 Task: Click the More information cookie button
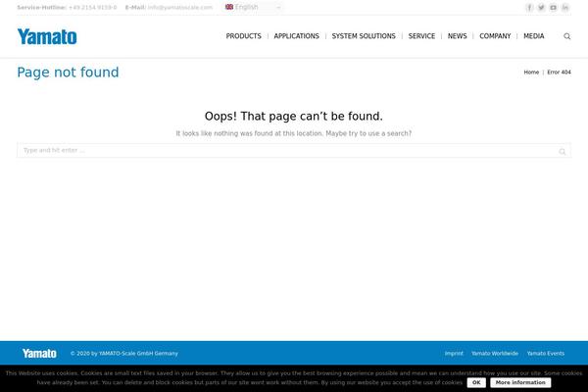click(x=520, y=382)
